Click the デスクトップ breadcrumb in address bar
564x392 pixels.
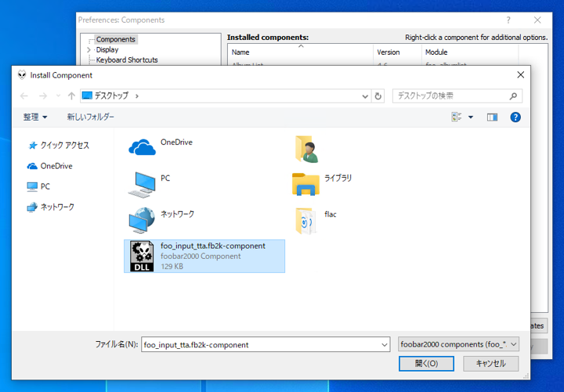111,95
